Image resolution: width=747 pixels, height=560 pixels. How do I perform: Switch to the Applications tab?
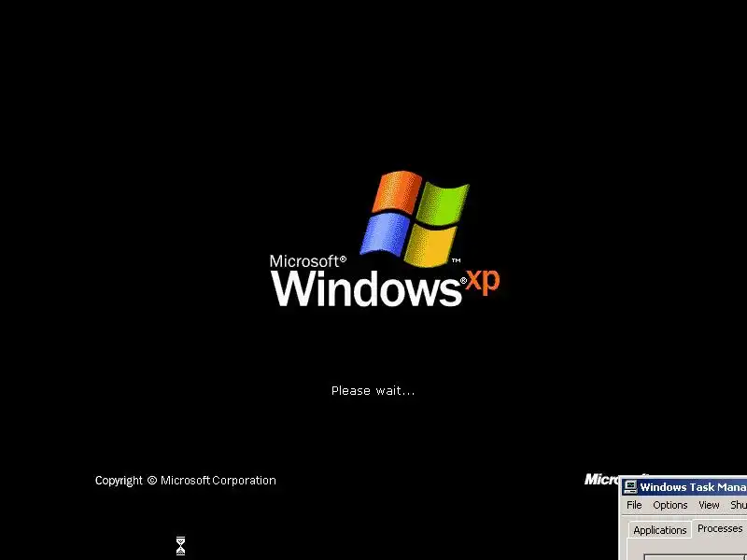coord(660,530)
